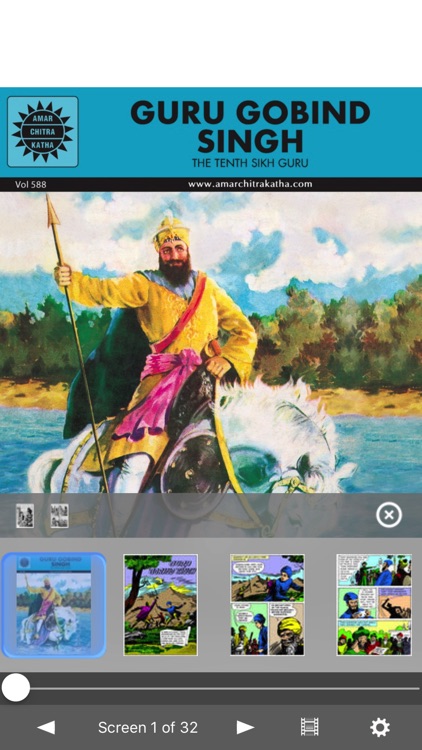The image size is (422, 750).
Task: Click the page scrubber slider knob
Action: 16,688
